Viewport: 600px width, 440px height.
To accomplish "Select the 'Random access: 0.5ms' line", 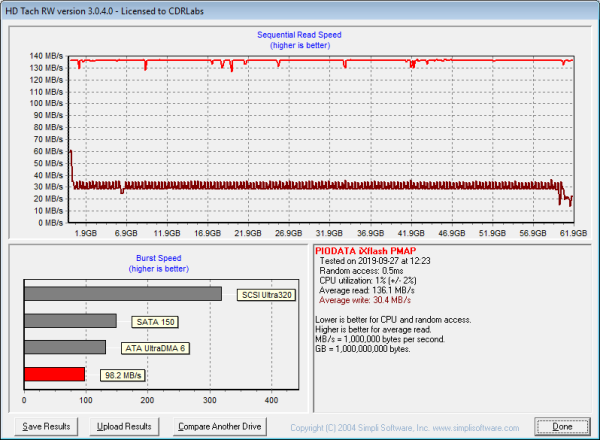I will 361,271.
